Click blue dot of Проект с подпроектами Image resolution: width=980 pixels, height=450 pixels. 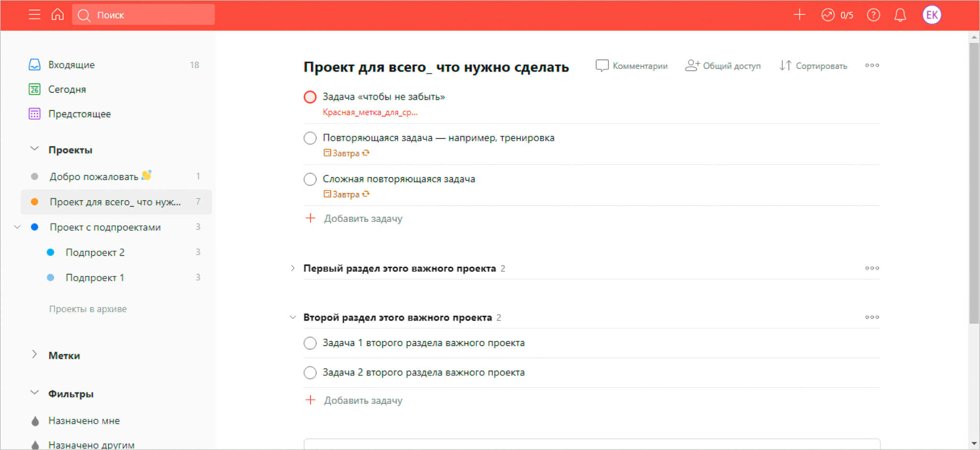tap(34, 227)
